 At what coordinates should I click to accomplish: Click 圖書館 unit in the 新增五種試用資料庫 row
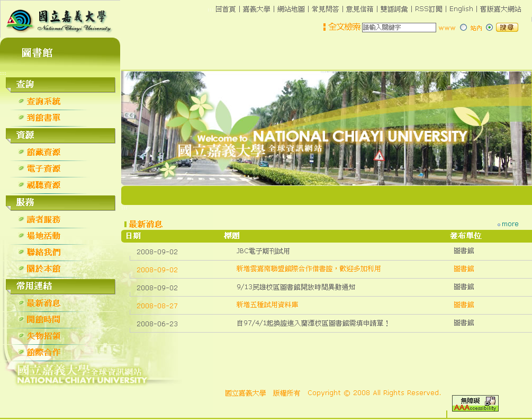tap(464, 305)
